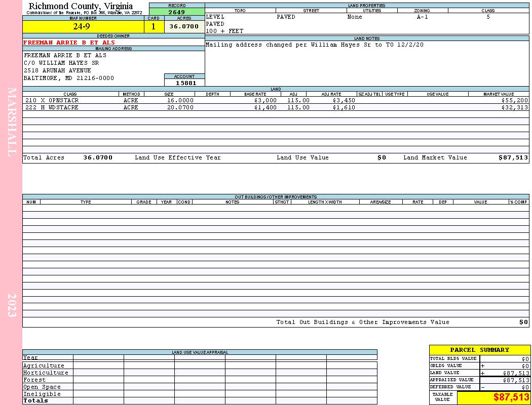Click the Richmond County, Virginia title
The image size is (532, 405).
(81, 6)
